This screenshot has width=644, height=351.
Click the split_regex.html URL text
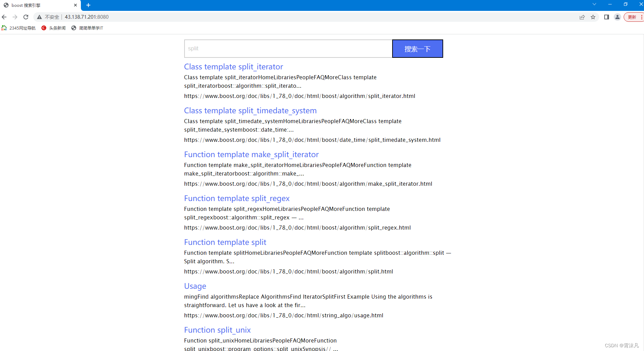(297, 228)
